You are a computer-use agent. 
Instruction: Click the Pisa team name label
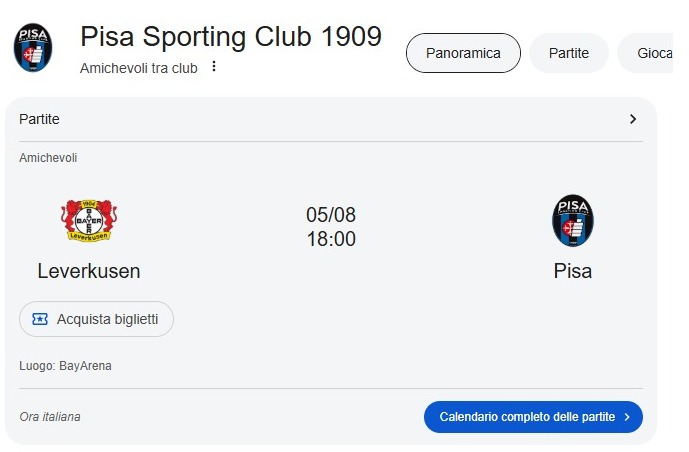coord(573,271)
